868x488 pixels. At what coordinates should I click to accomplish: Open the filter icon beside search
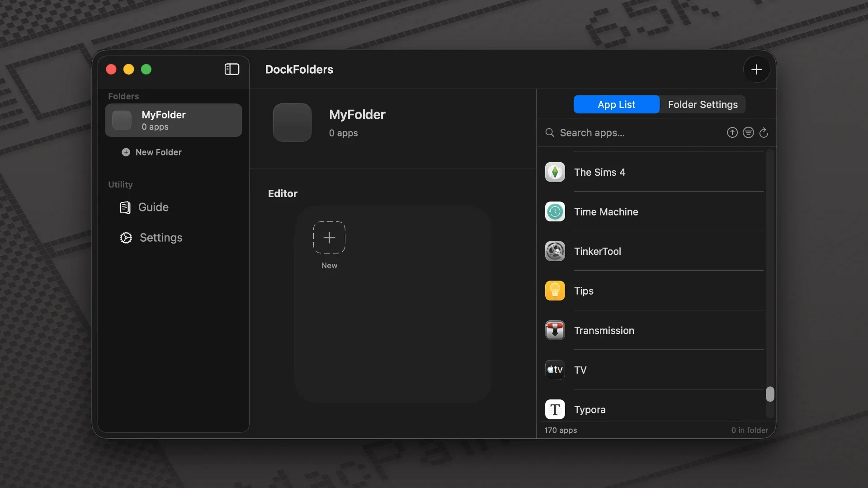pos(748,132)
